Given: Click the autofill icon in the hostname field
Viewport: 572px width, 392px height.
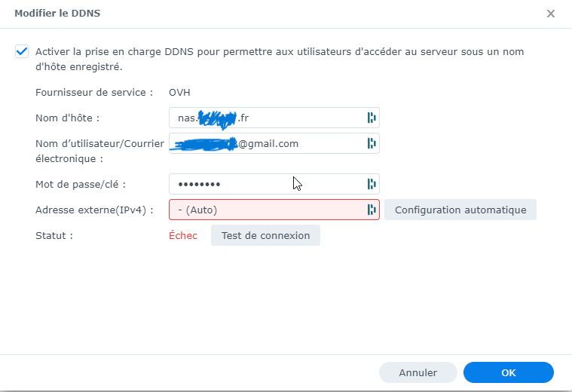Looking at the screenshot, I should coord(371,118).
